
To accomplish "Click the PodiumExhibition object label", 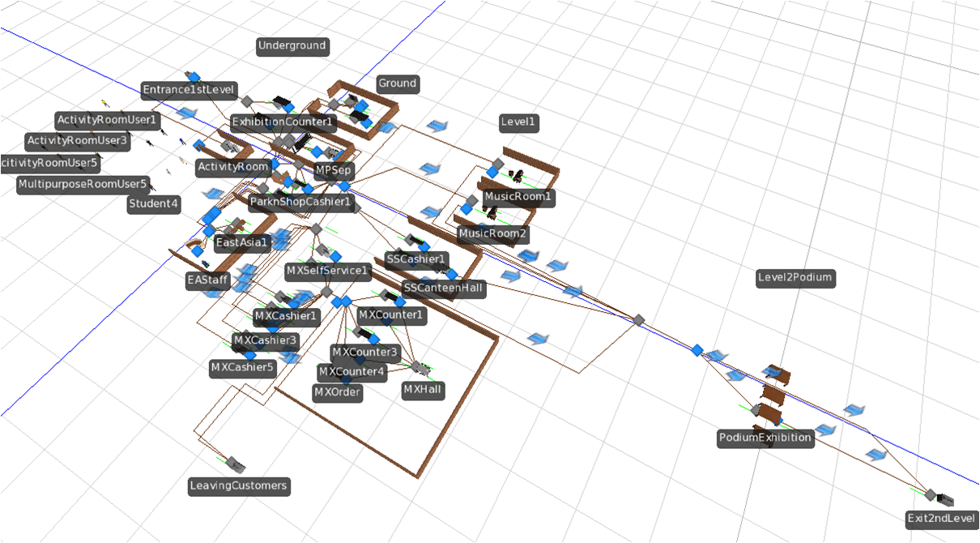I will click(x=765, y=438).
